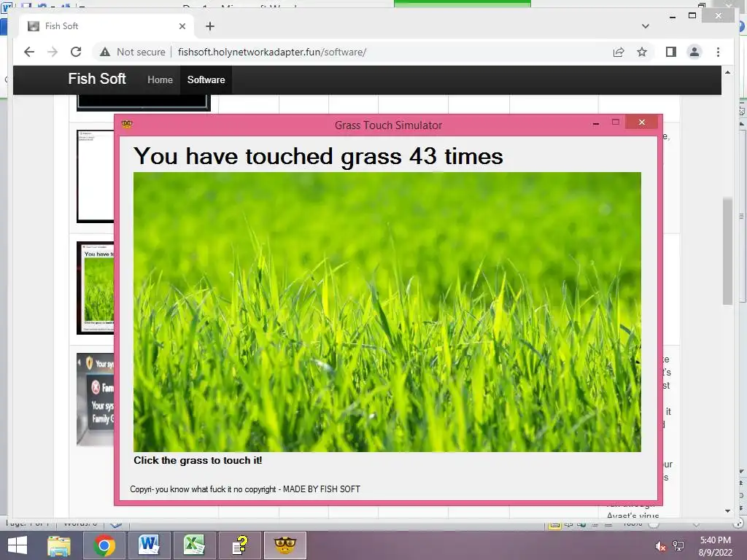
Task: Click the grass image to touch it
Action: [387, 311]
